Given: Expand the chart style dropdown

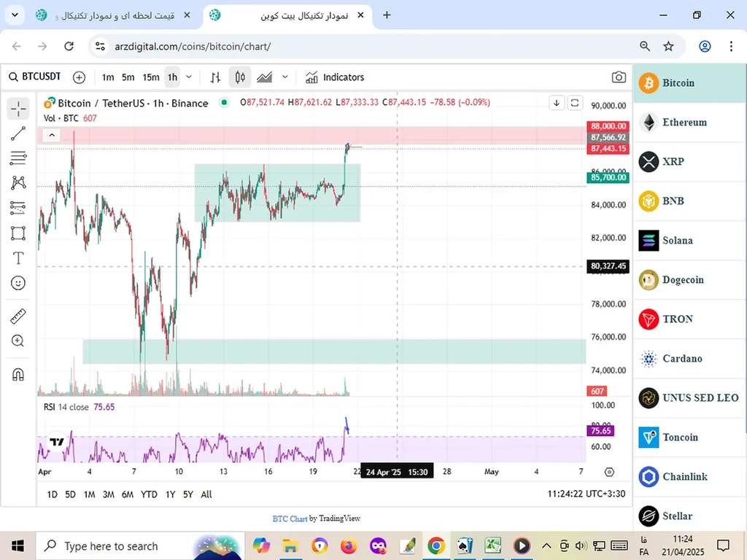Looking at the screenshot, I should click(x=285, y=77).
